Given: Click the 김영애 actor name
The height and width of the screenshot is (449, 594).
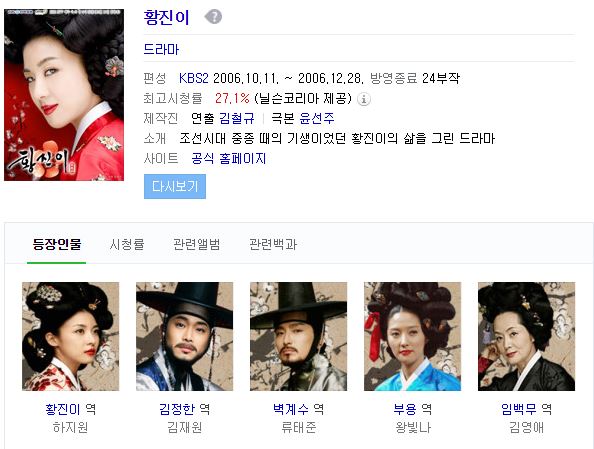Looking at the screenshot, I should [526, 427].
